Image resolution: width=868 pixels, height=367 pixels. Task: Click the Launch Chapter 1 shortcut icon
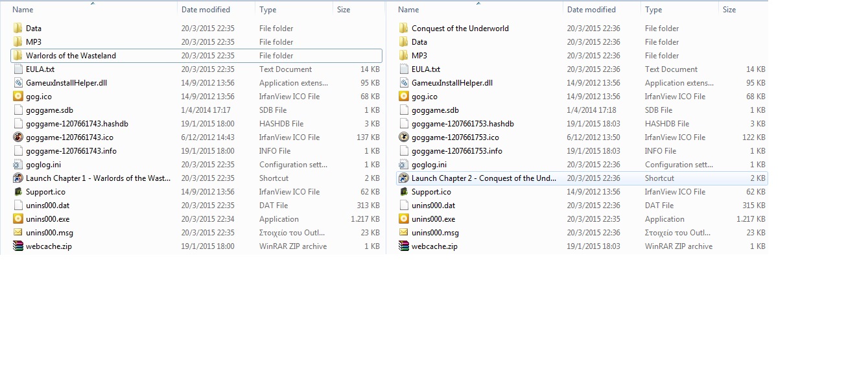[x=18, y=178]
